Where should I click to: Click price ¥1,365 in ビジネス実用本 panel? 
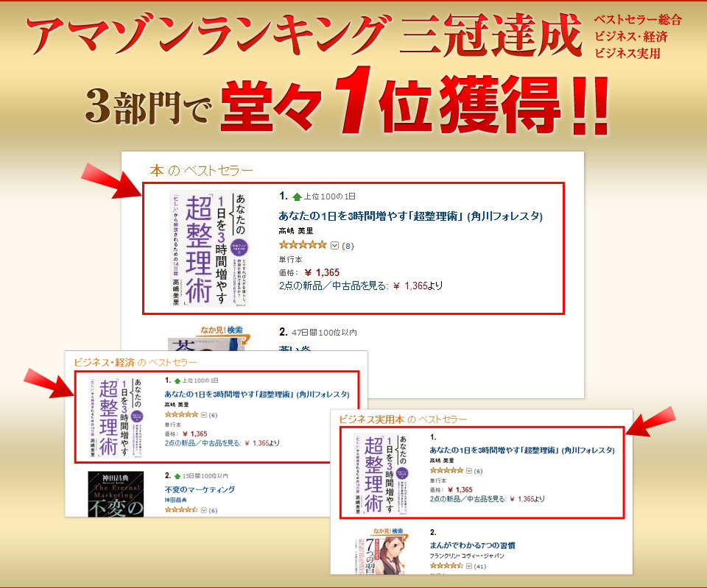point(460,490)
